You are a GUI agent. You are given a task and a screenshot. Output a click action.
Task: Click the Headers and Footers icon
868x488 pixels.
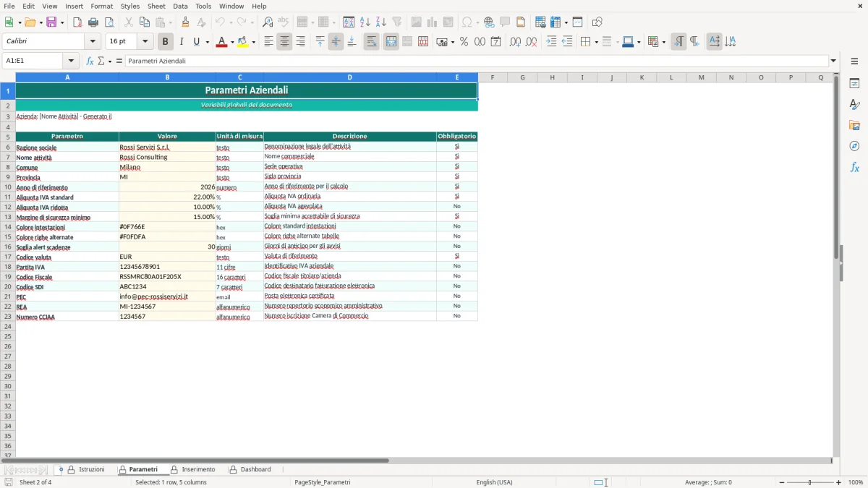[x=521, y=22]
